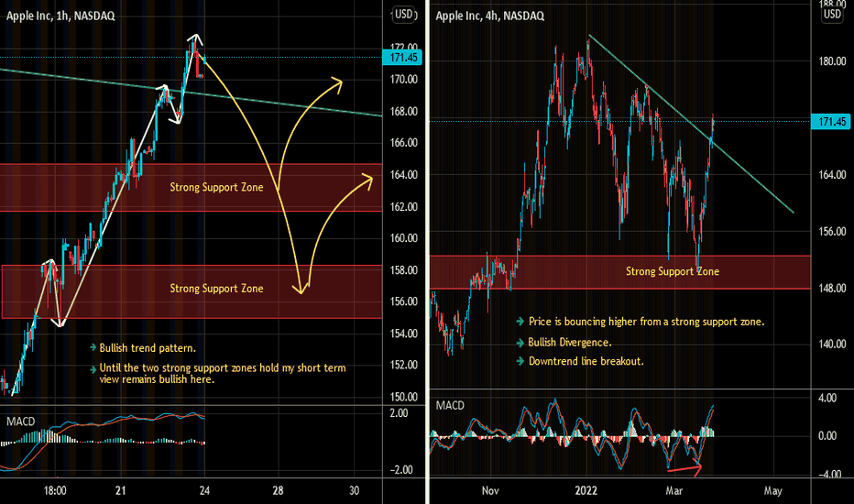The width and height of the screenshot is (854, 504).
Task: Select the 171.45 price label on left chart
Action: coord(402,57)
